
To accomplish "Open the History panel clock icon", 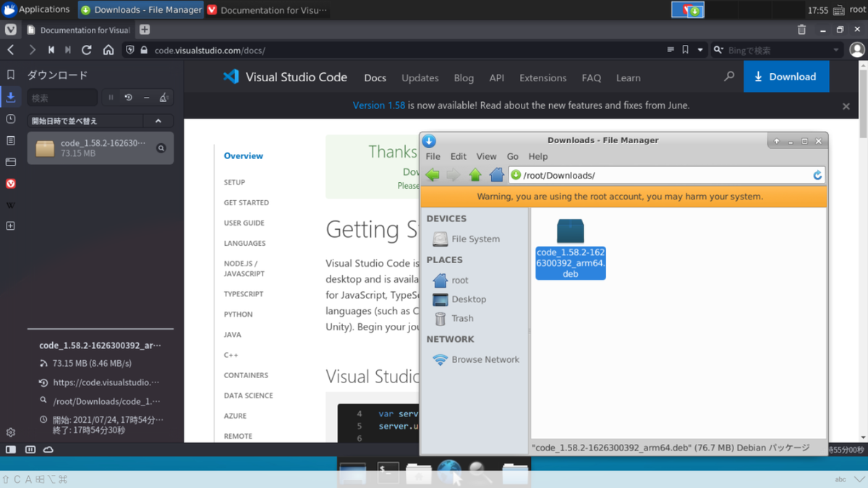I will click(x=11, y=119).
